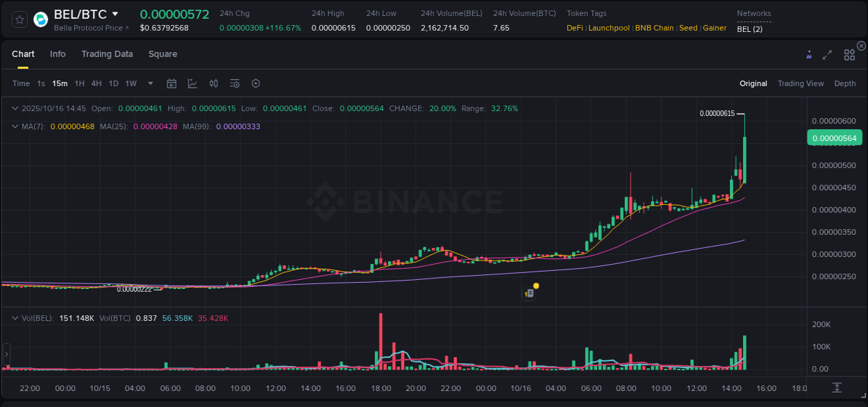This screenshot has width=868, height=407.
Task: Open candlestick display settings icon
Action: pyautogui.click(x=213, y=83)
